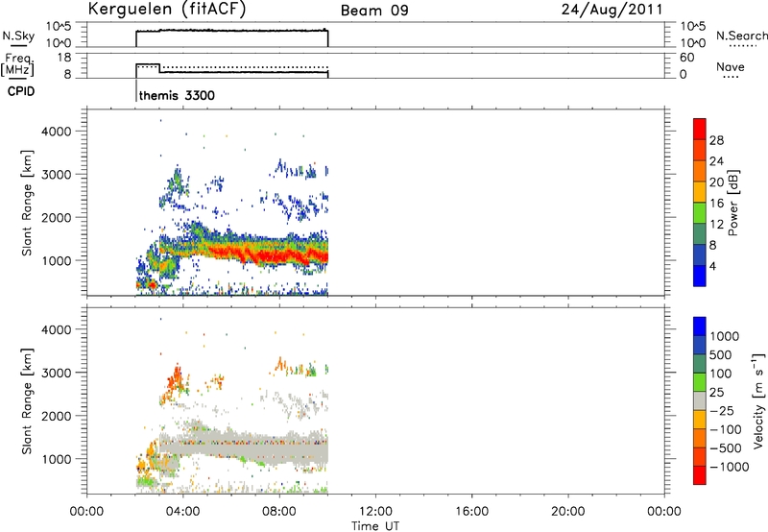Click the Kerguelen (fitACF) title

[166, 9]
